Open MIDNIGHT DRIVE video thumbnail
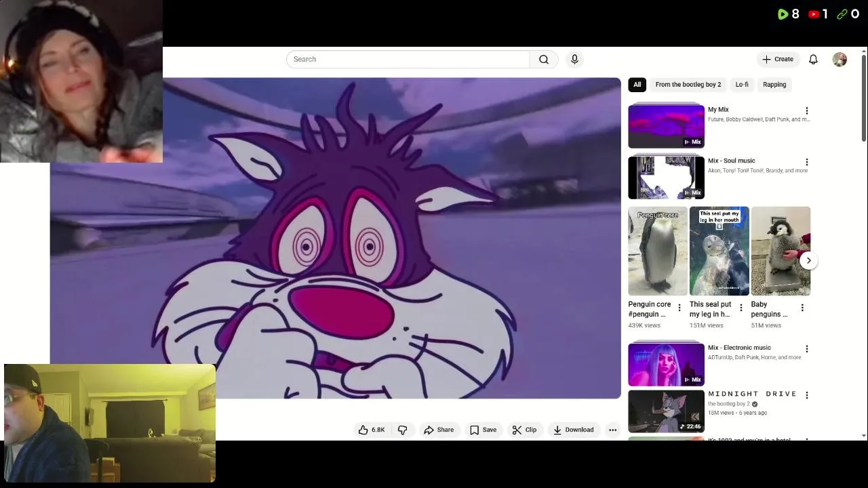868x488 pixels. point(666,411)
